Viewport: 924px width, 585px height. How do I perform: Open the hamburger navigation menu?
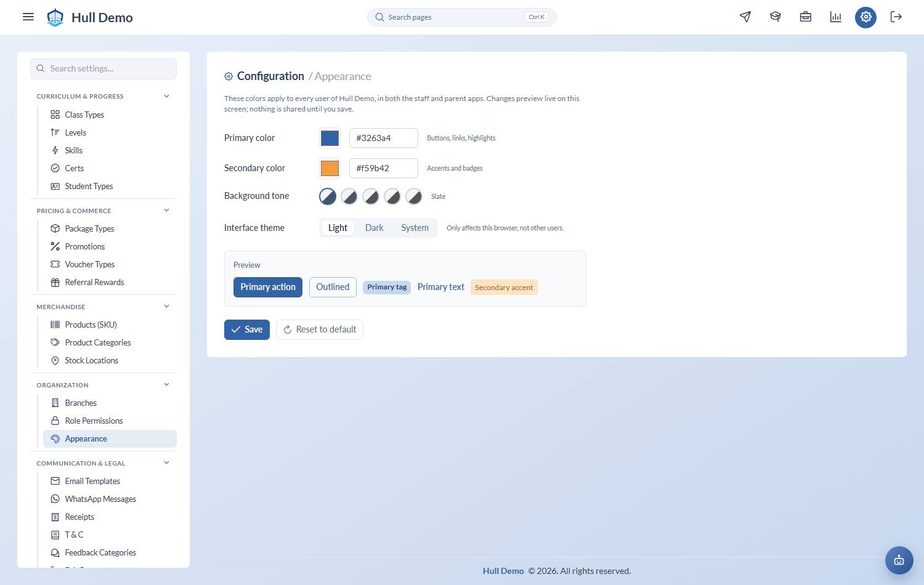point(28,17)
